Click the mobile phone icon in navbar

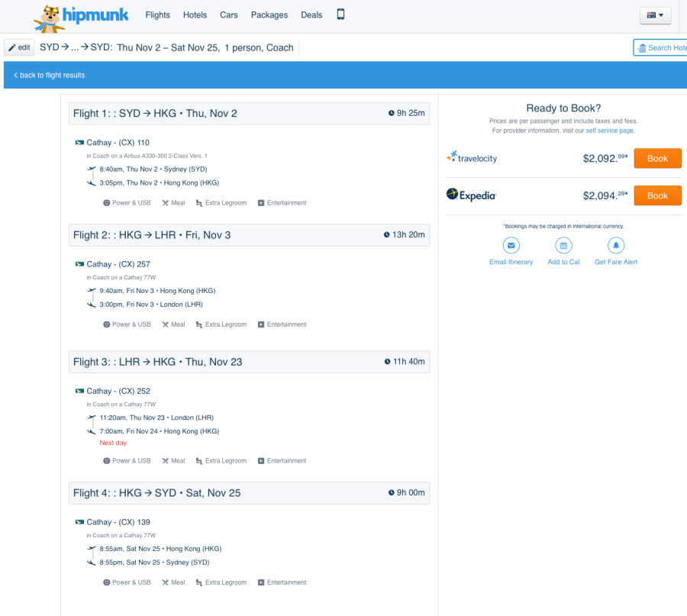click(x=340, y=15)
